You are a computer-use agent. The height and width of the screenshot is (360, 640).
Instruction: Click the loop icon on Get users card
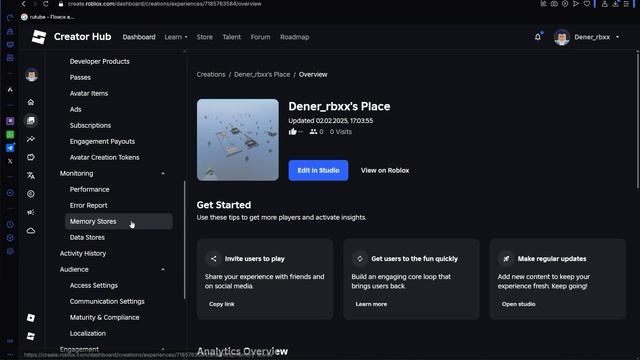pyautogui.click(x=360, y=259)
